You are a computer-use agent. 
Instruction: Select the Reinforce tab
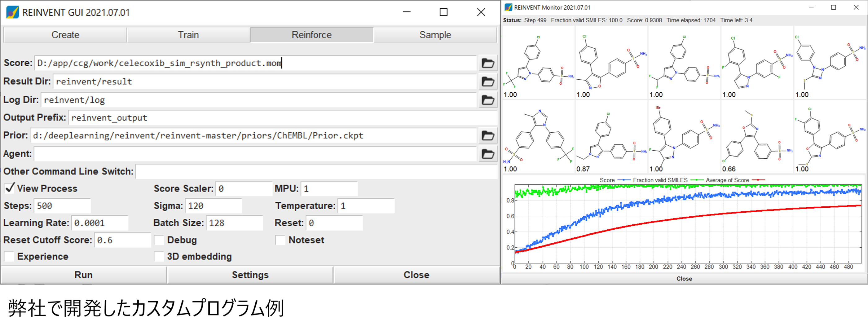pos(312,35)
